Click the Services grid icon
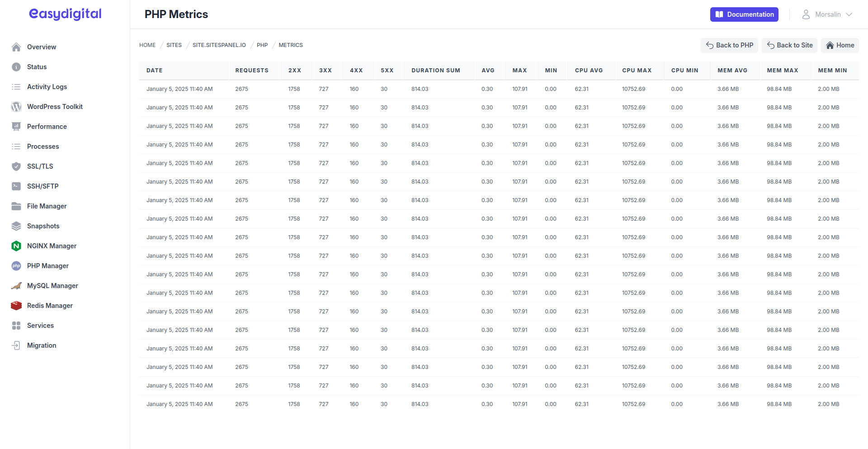The width and height of the screenshot is (868, 449). pos(16,326)
